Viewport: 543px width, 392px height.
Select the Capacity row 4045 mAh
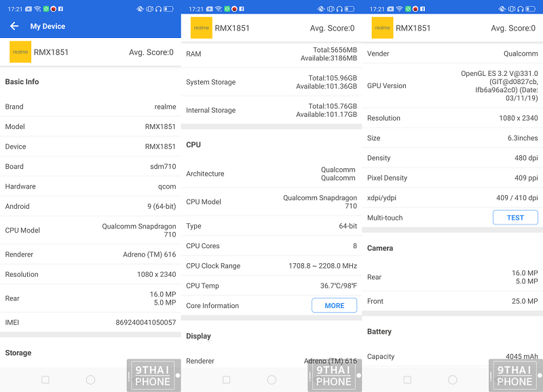click(452, 356)
